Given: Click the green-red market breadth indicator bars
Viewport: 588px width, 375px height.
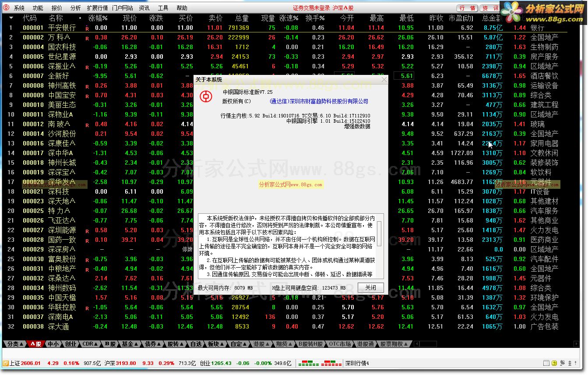Looking at the screenshot, I should click(x=320, y=363).
